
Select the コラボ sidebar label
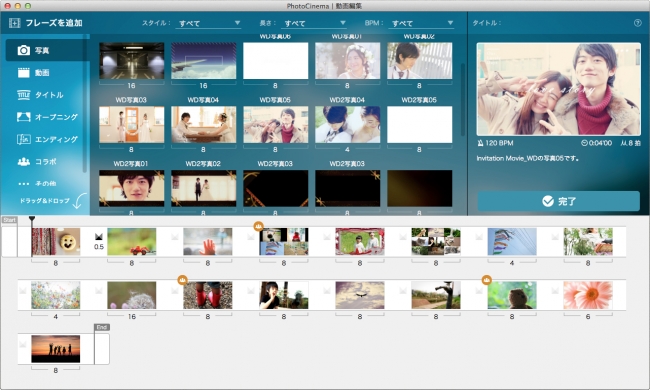coord(45,162)
